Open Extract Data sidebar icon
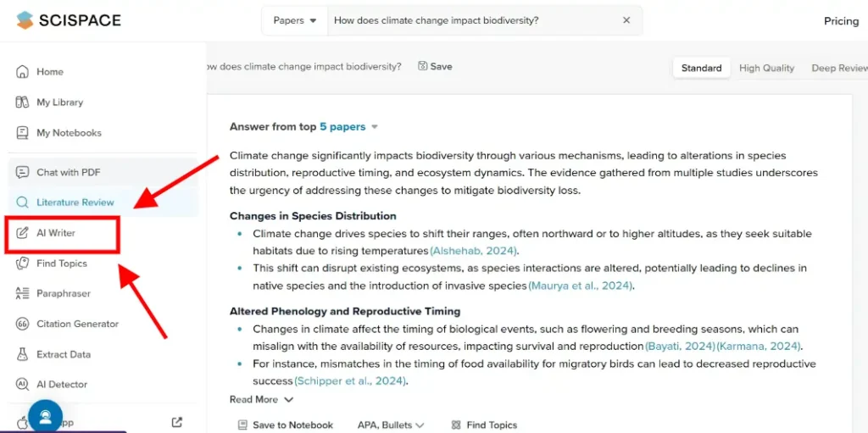Screen dimensions: 868x433 point(23,354)
